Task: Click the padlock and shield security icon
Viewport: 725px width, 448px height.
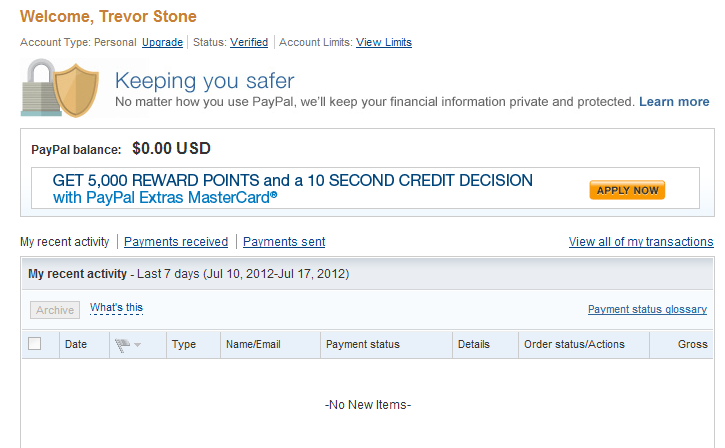Action: tap(60, 88)
